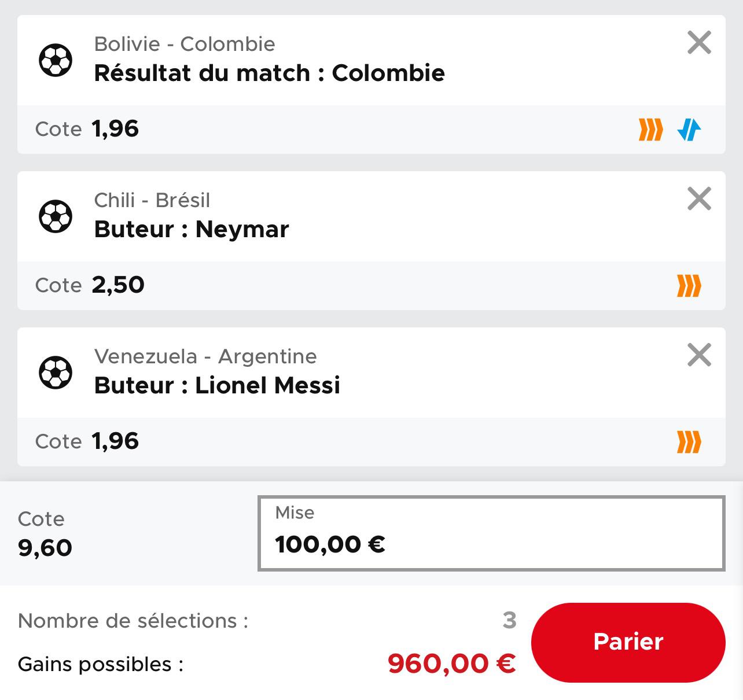Remove the Bolivie - Colombie selection
Screen dimensions: 743x700
click(699, 43)
